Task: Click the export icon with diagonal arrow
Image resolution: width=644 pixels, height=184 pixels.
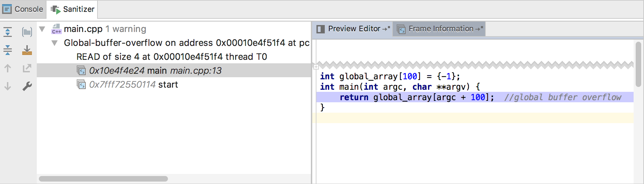Action: coord(27,68)
